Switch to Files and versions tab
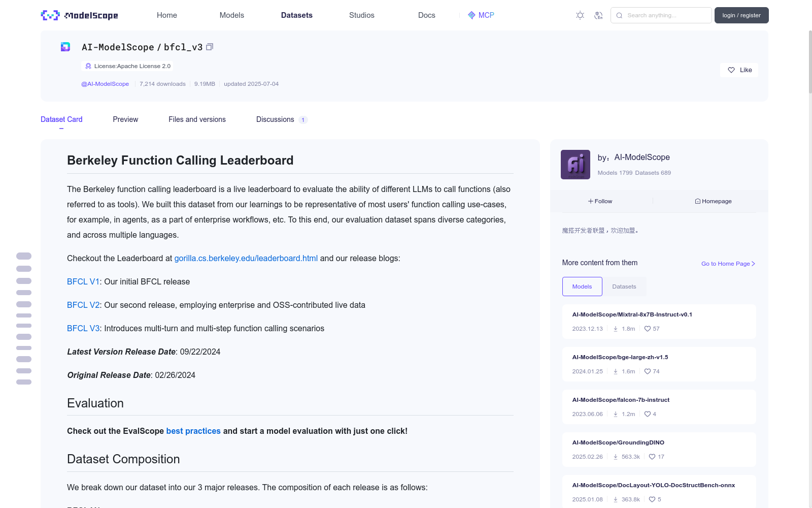The image size is (812, 508). click(x=197, y=119)
